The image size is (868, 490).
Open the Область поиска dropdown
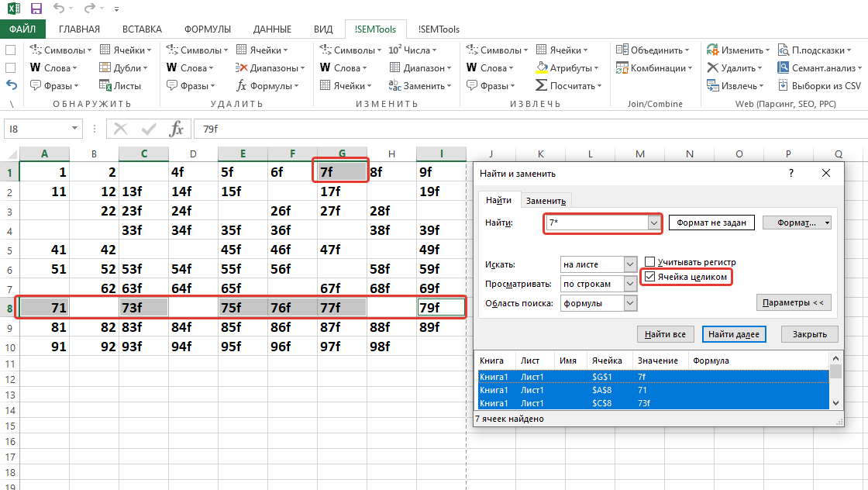pyautogui.click(x=630, y=303)
